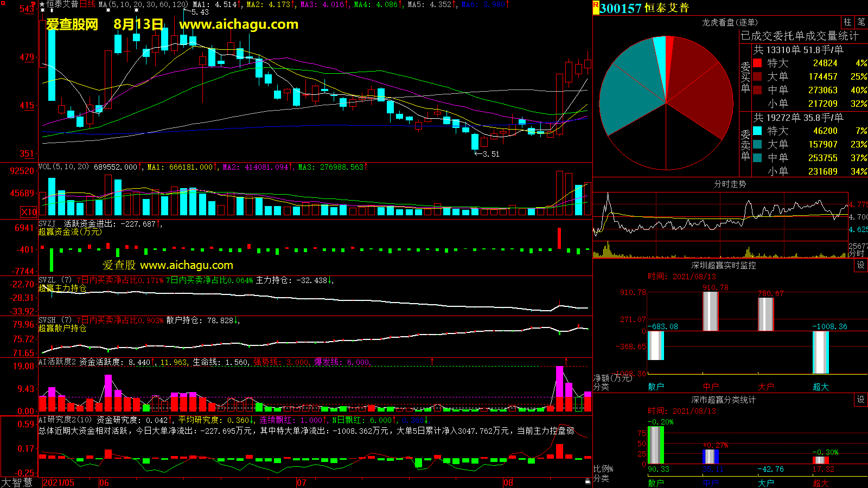The height and width of the screenshot is (488, 868).
Task: Open MA(5,10,20,30,60,120) parameters label
Action: pyautogui.click(x=143, y=4)
